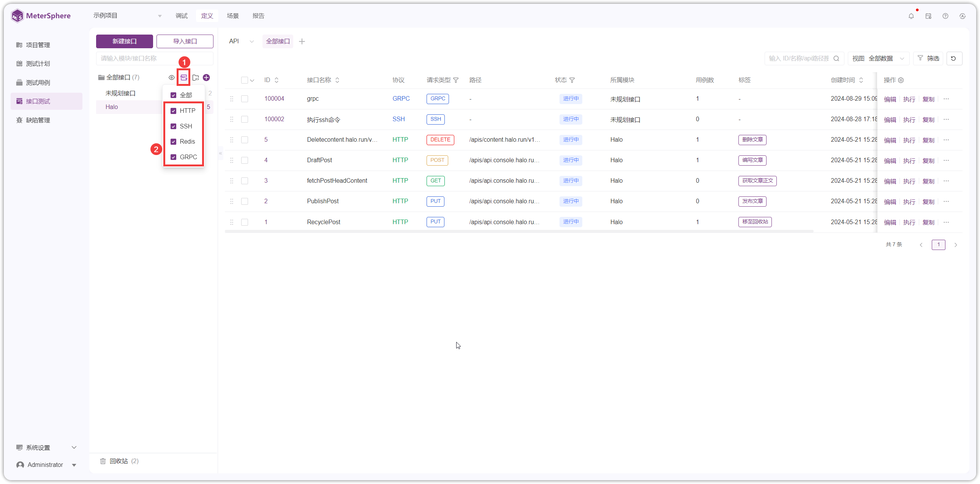980x484 pixels.
Task: Click the MeterSphere logo
Action: 41,16
